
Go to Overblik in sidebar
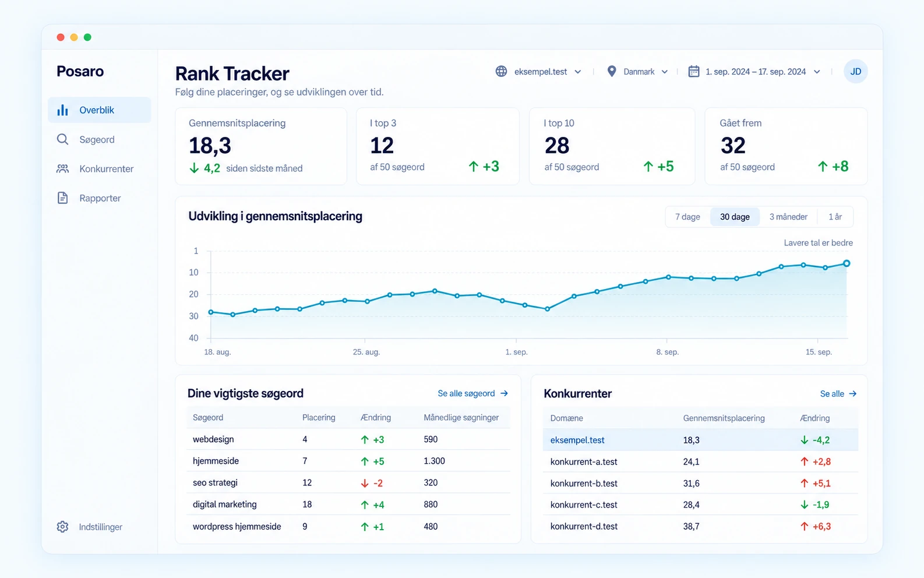click(99, 110)
